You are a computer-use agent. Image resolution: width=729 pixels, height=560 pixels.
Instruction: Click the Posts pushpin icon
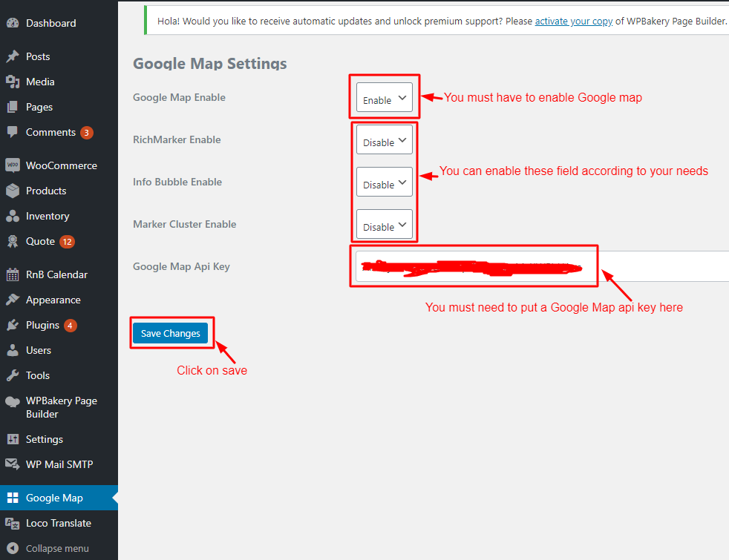coord(13,56)
